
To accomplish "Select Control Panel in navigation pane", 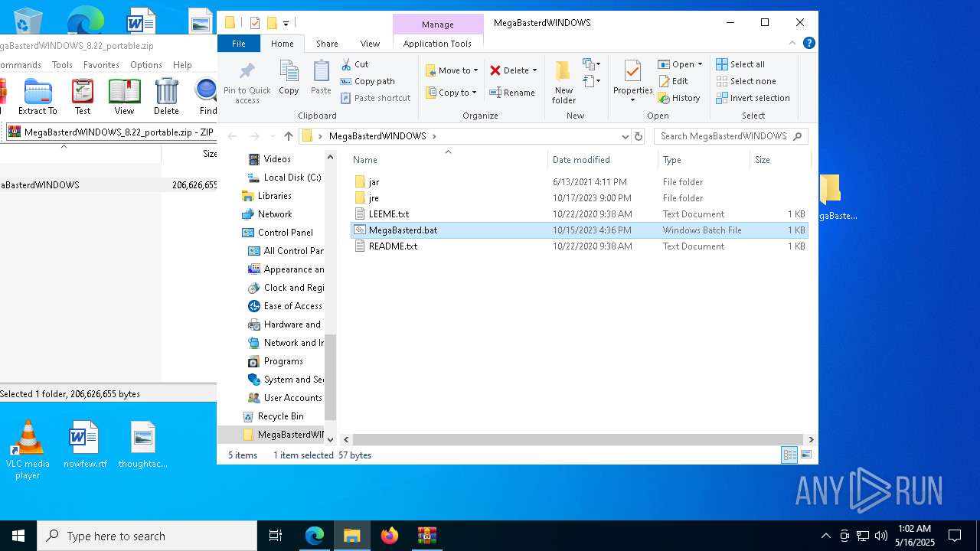I will [285, 233].
